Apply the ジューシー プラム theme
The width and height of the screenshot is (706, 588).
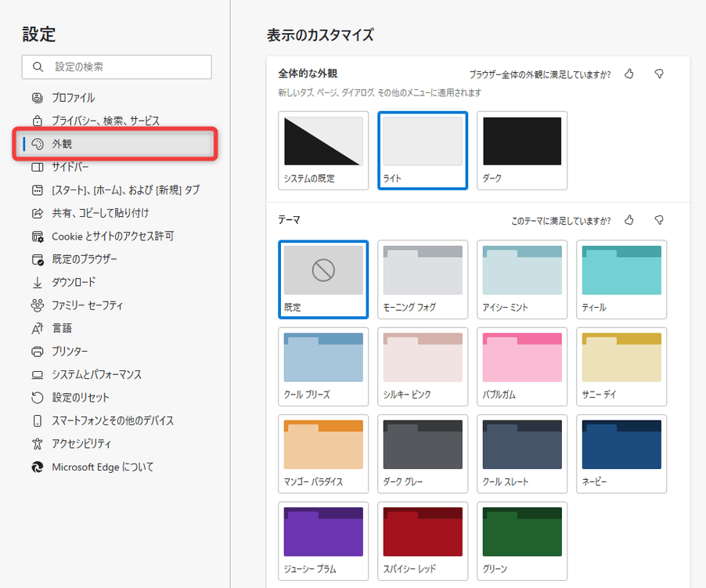(x=323, y=541)
